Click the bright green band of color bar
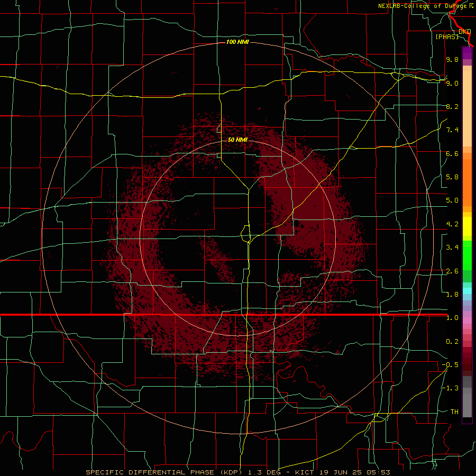 tap(467, 255)
